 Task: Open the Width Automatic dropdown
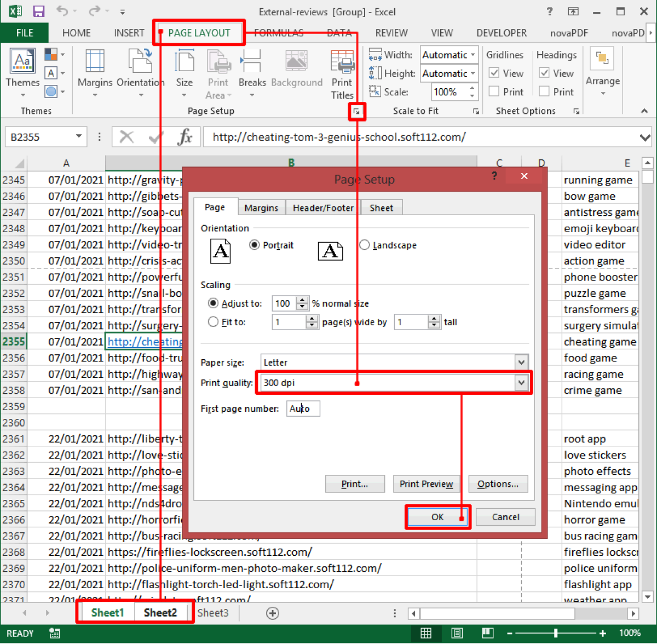coord(473,55)
